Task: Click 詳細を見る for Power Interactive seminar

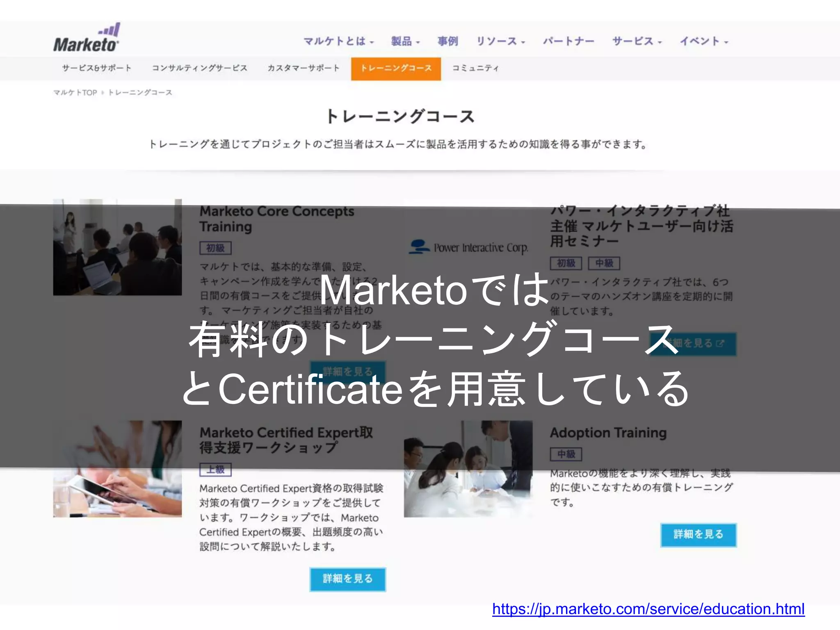Action: pyautogui.click(x=693, y=343)
